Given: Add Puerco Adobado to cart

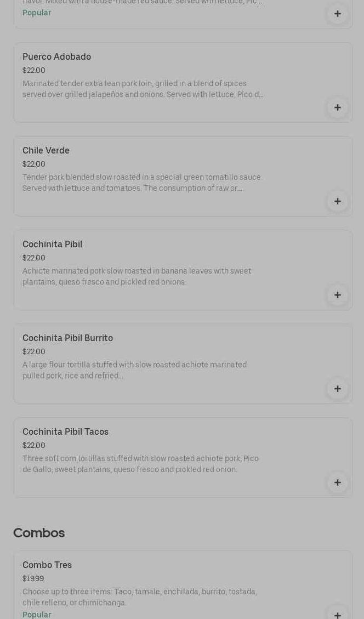Looking at the screenshot, I should 337,107.
